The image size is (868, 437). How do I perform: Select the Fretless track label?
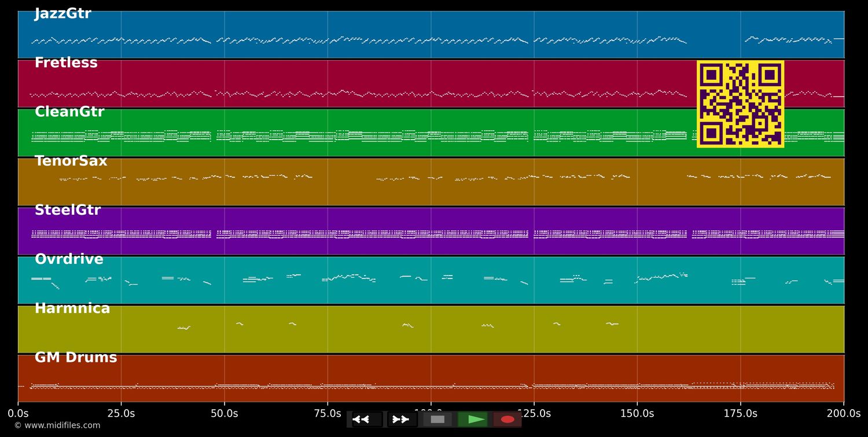coord(66,63)
